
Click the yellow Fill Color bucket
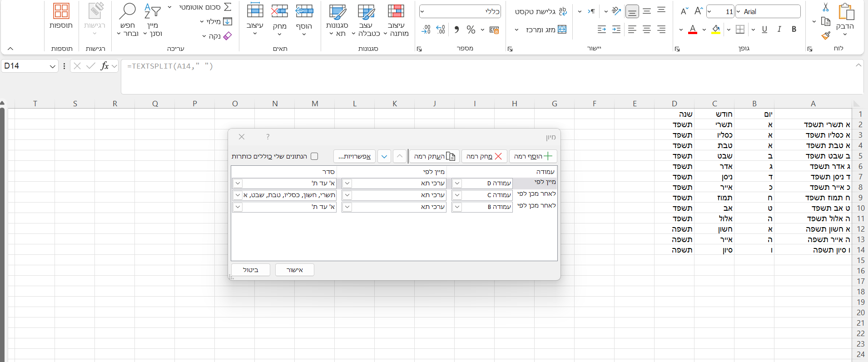coord(716,30)
